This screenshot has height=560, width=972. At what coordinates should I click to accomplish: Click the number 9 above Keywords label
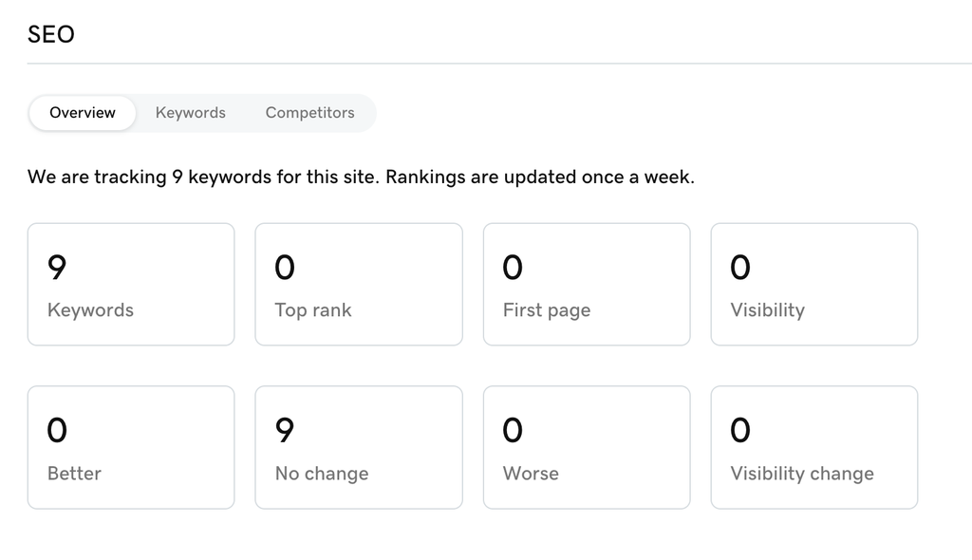57,268
